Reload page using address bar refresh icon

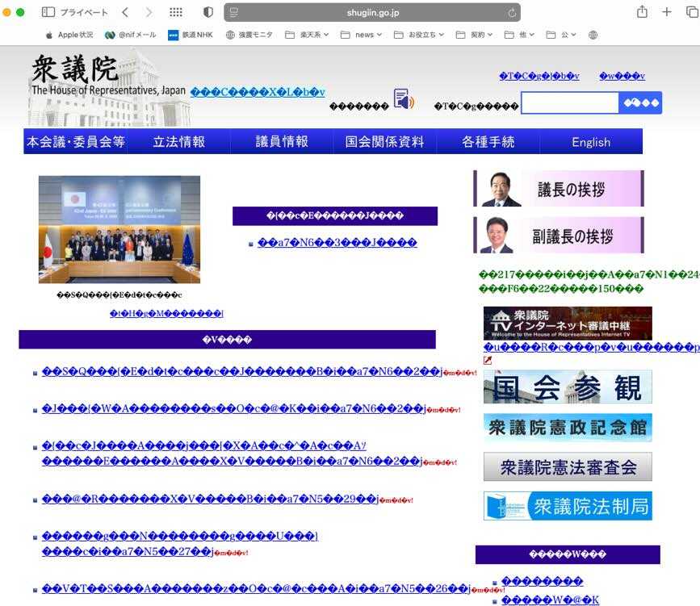512,13
